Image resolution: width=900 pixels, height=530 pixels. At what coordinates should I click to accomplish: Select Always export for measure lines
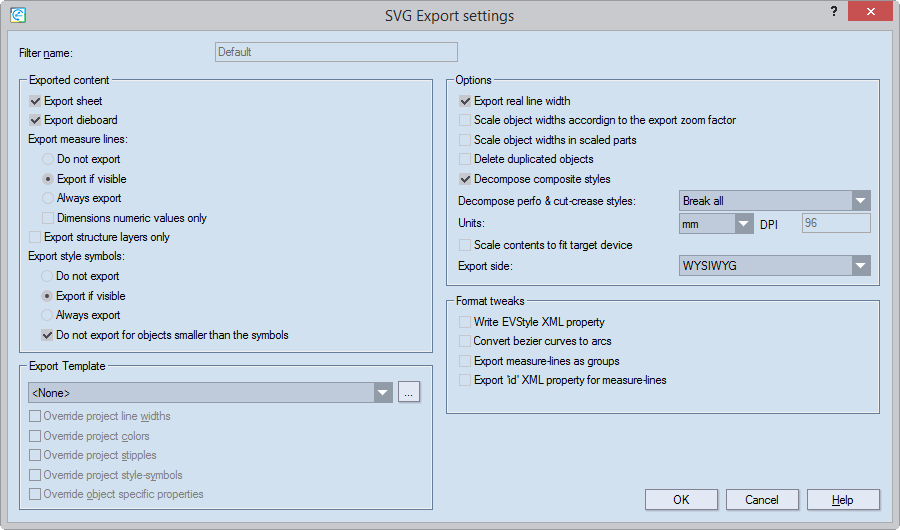click(48, 198)
